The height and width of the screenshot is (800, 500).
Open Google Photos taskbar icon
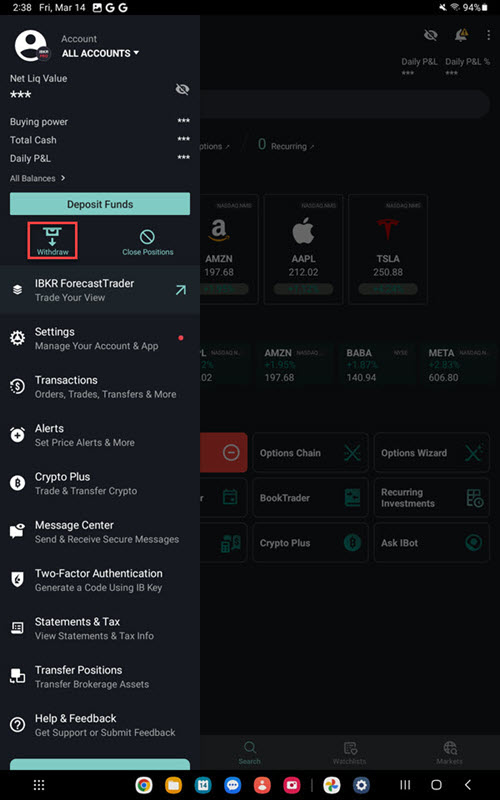point(332,785)
